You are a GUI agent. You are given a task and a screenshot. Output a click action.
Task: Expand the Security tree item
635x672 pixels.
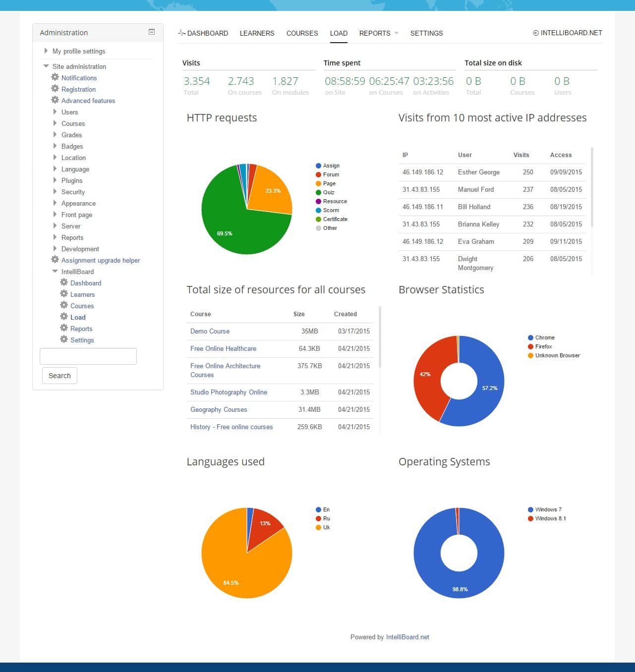(x=55, y=192)
